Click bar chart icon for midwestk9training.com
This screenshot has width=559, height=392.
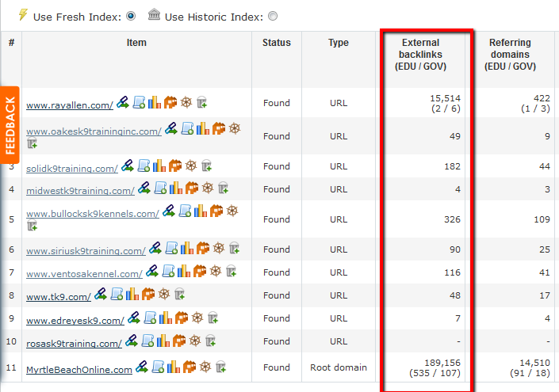176,188
